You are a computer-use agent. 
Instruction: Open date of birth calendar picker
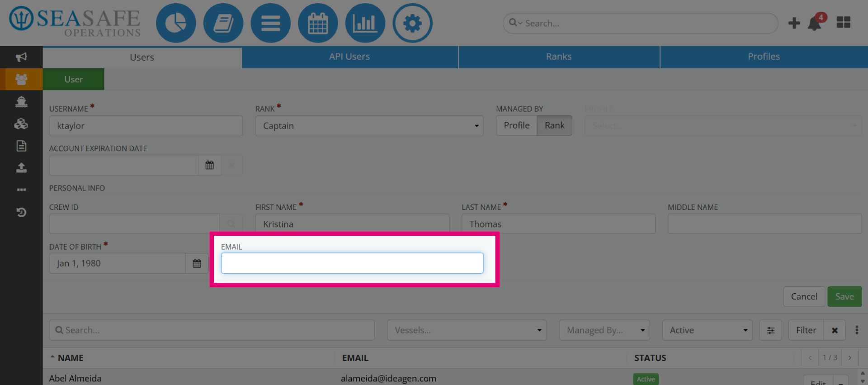click(197, 263)
